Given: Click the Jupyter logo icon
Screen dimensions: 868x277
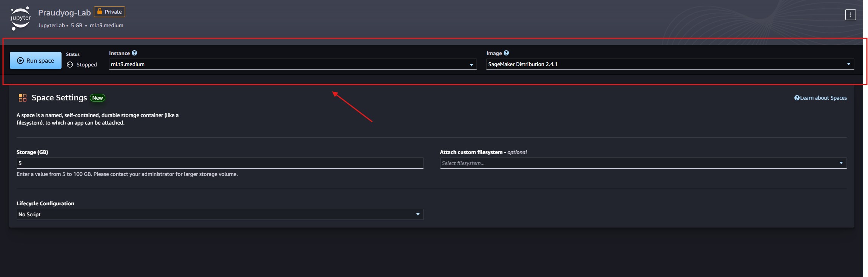Looking at the screenshot, I should (20, 18).
